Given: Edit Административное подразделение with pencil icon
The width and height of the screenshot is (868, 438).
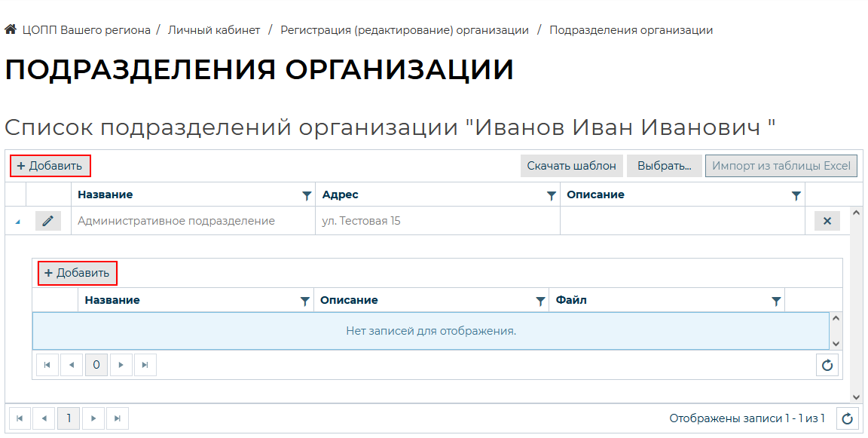Looking at the screenshot, I should point(48,221).
